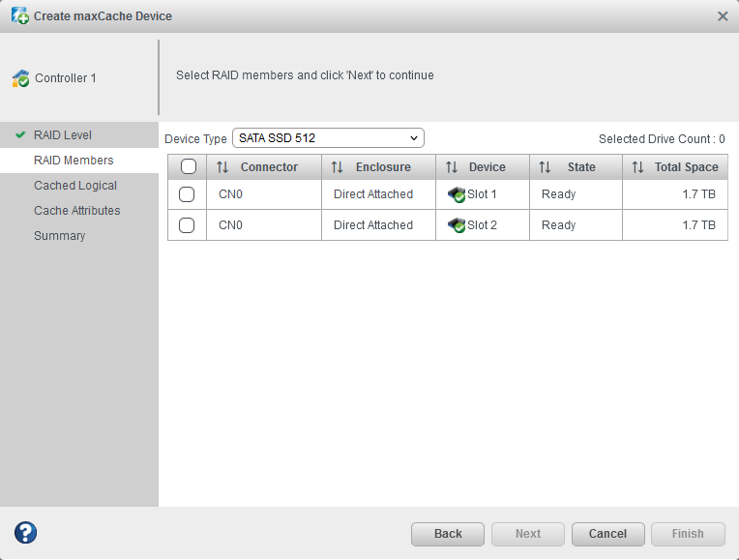
Task: Go to RAID Level step
Action: pos(62,135)
